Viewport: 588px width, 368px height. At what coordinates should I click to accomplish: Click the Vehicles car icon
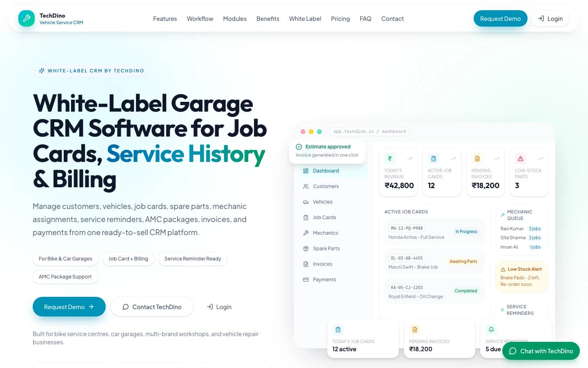coord(306,202)
